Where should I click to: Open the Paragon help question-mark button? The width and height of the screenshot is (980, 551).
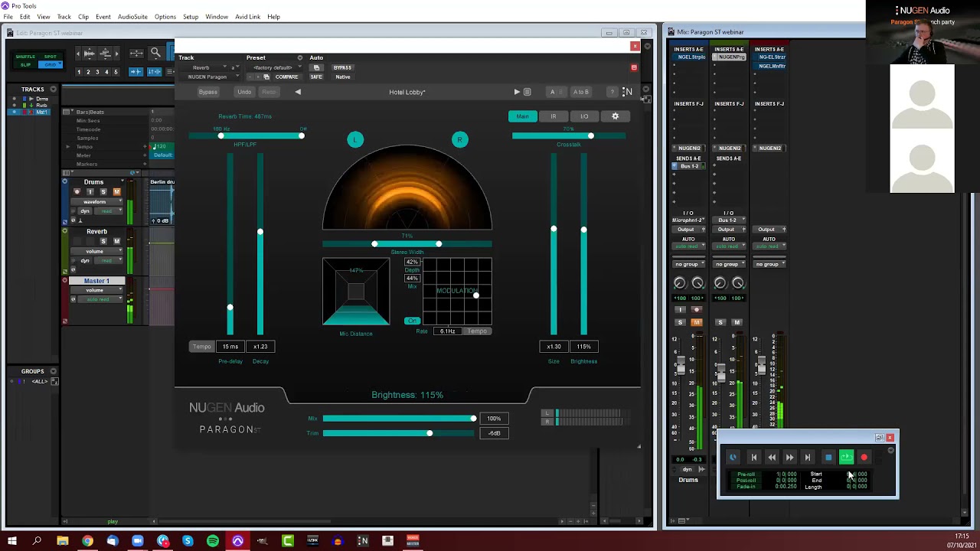(x=612, y=92)
